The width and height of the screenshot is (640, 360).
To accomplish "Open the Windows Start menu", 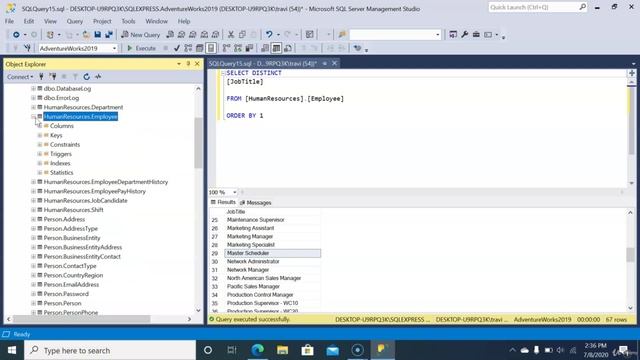I will (x=12, y=350).
